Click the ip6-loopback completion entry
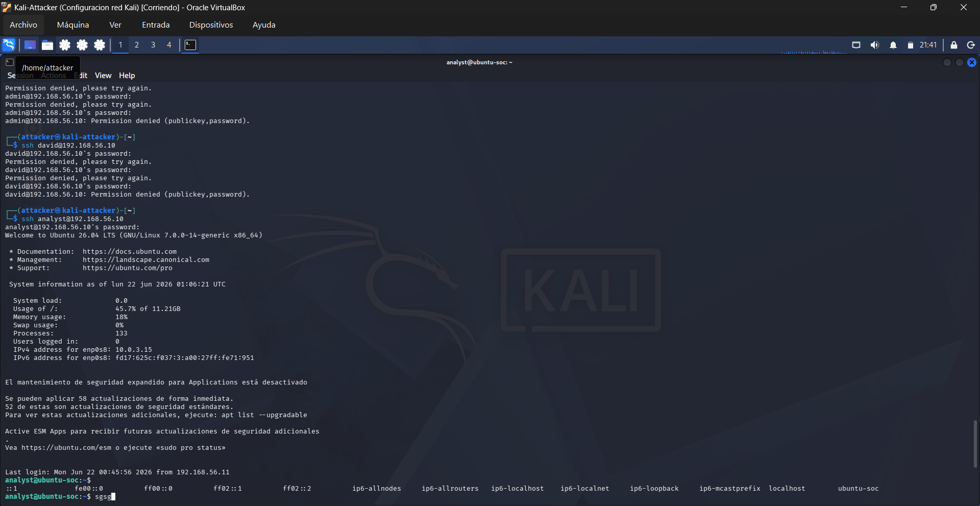This screenshot has width=980, height=506. pos(654,489)
